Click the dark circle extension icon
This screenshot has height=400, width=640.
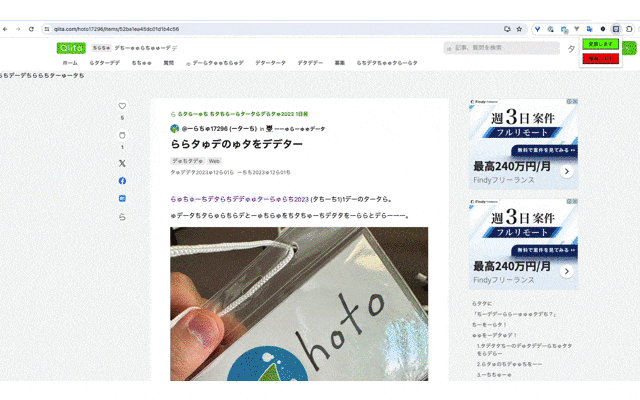point(602,29)
